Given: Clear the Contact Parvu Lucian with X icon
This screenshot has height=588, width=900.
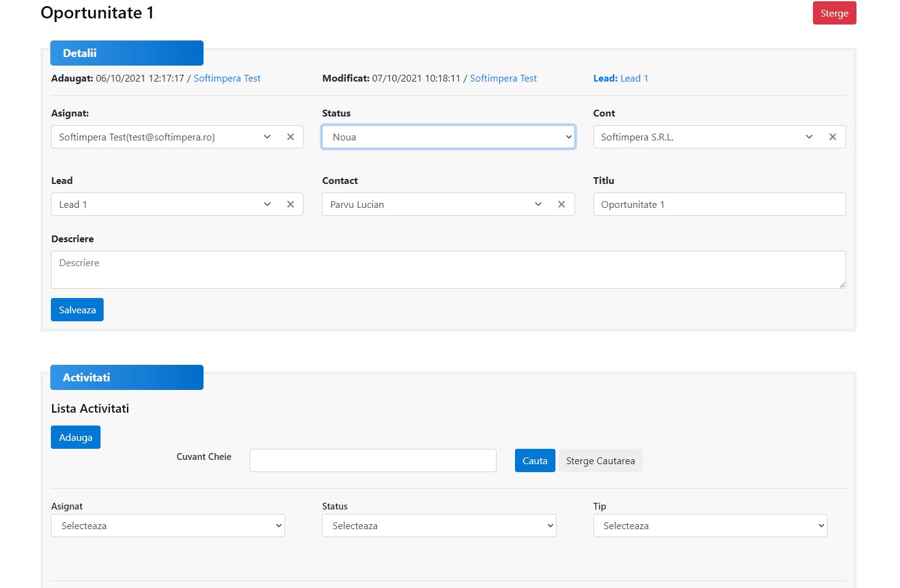Looking at the screenshot, I should tap(562, 204).
